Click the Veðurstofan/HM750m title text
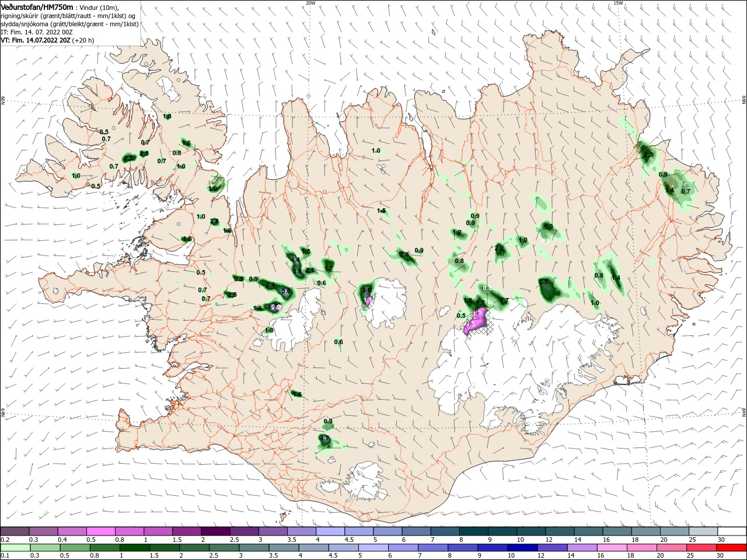 pyautogui.click(x=37, y=6)
